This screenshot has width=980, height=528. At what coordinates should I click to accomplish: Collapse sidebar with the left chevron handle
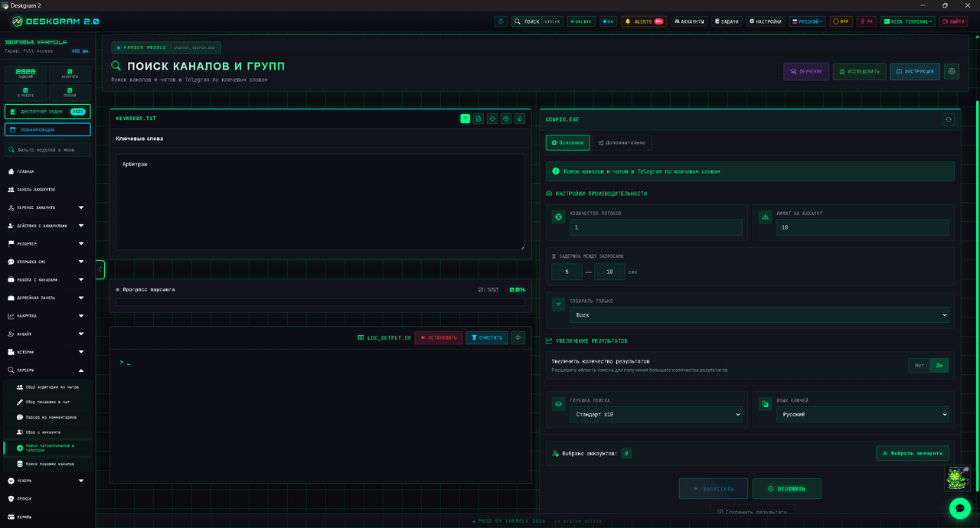[100, 269]
